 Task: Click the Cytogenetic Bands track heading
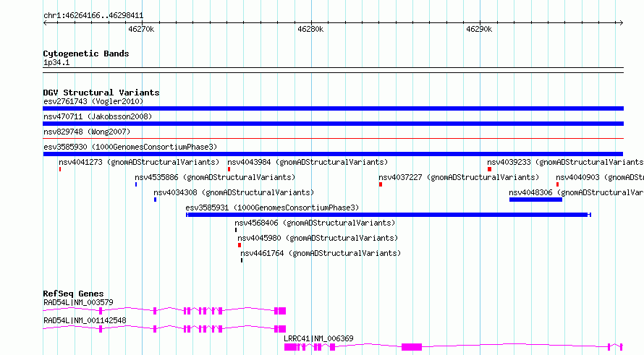coord(86,54)
